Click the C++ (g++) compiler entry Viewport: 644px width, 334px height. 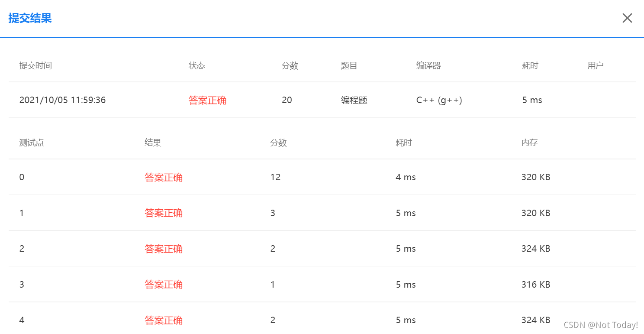439,100
